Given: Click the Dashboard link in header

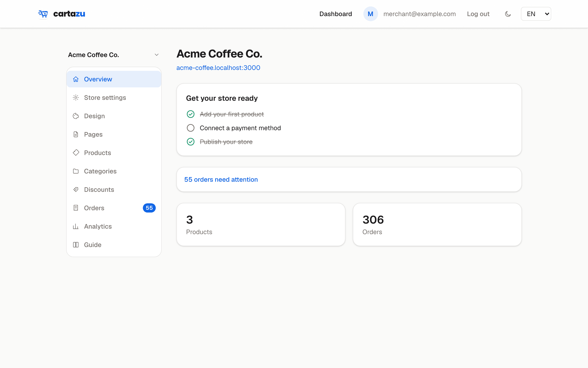Looking at the screenshot, I should pyautogui.click(x=336, y=14).
